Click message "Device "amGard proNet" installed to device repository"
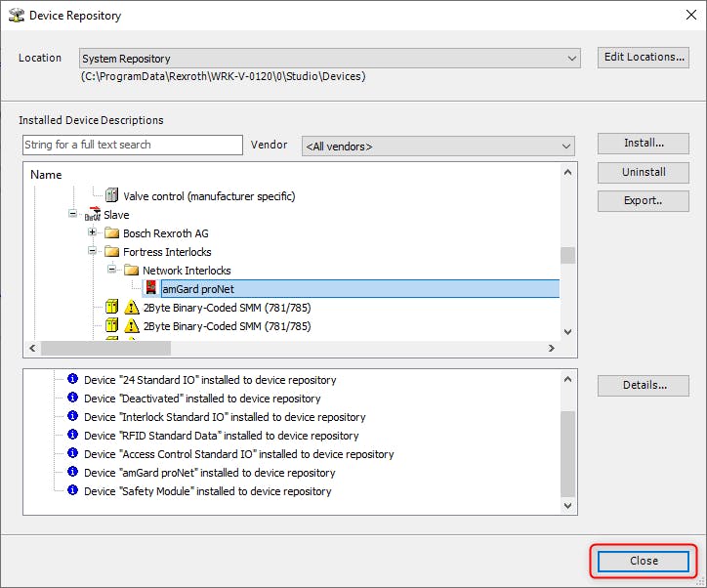The image size is (707, 588). (x=210, y=473)
